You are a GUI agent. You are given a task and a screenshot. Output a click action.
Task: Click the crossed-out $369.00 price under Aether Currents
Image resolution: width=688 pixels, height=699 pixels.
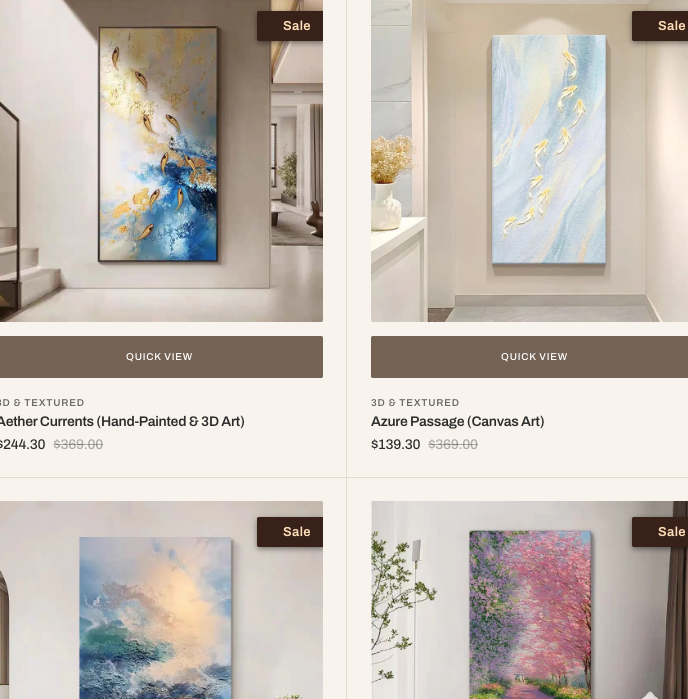click(78, 444)
